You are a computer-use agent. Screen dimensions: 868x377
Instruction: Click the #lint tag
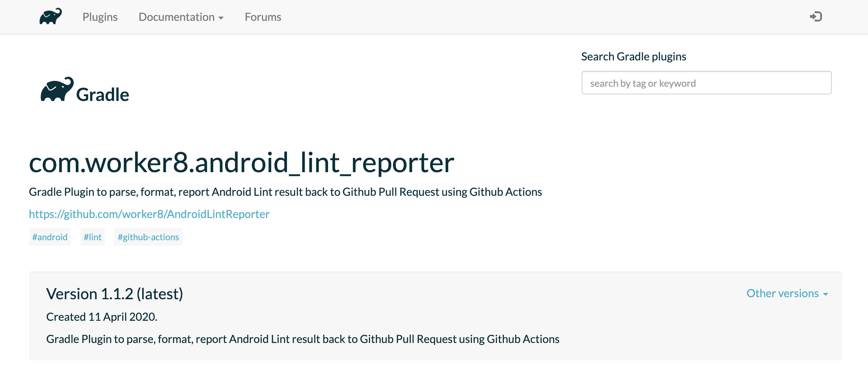pos(93,236)
